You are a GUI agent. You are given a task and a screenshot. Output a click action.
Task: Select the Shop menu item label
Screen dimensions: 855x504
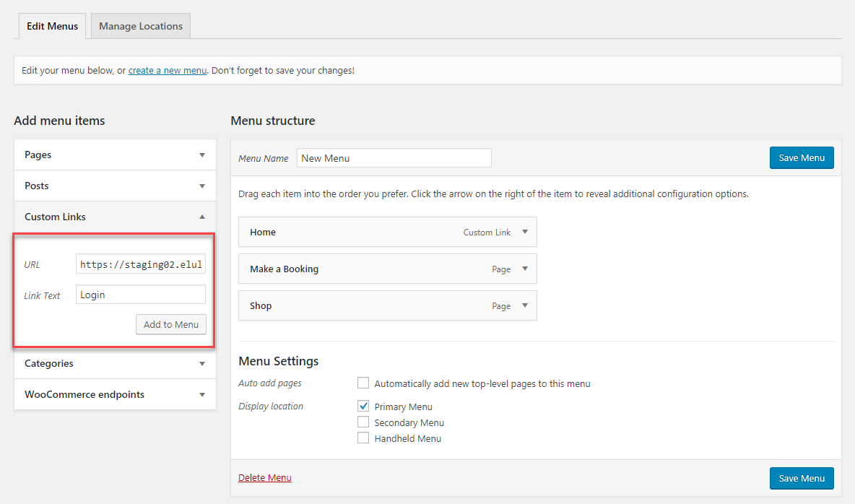261,306
